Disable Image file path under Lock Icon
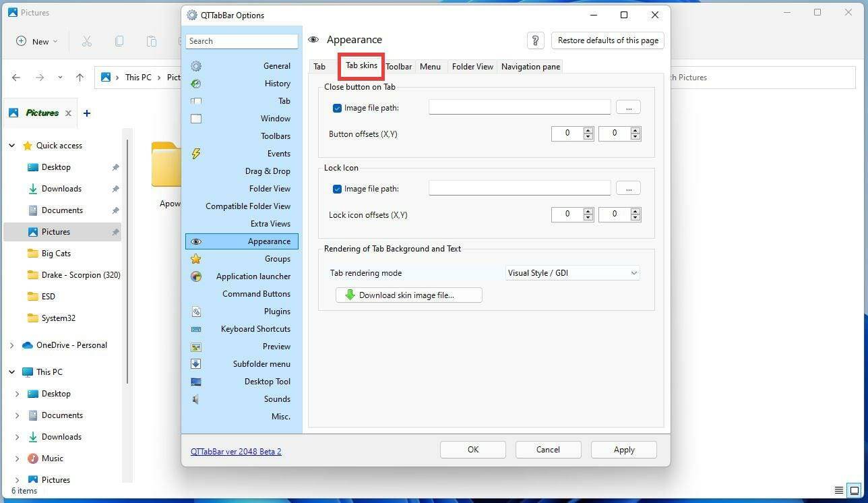 tap(338, 188)
